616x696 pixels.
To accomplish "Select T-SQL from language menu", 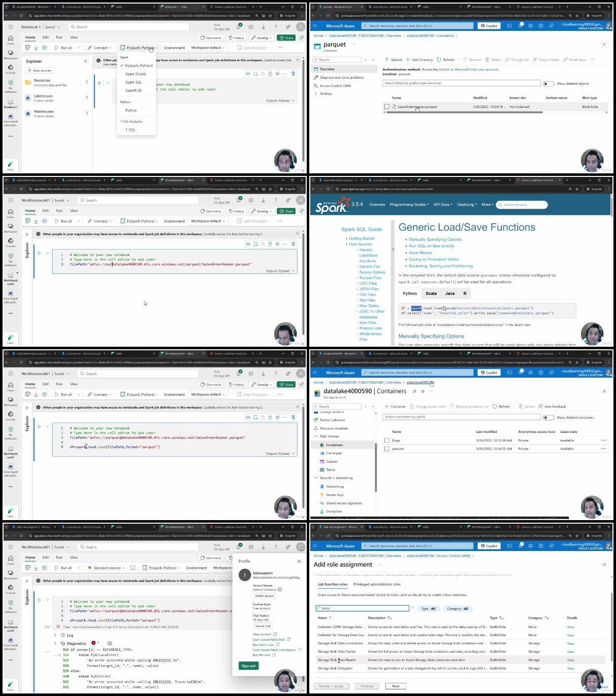I will tap(130, 130).
